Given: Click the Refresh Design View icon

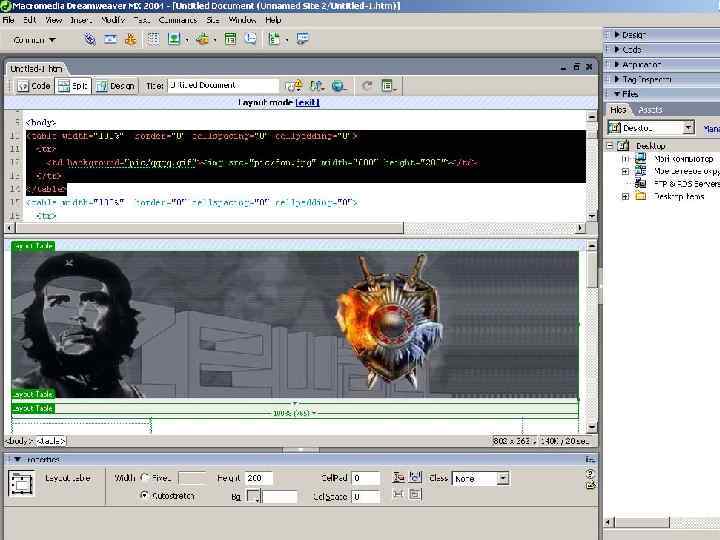Looking at the screenshot, I should 366,86.
